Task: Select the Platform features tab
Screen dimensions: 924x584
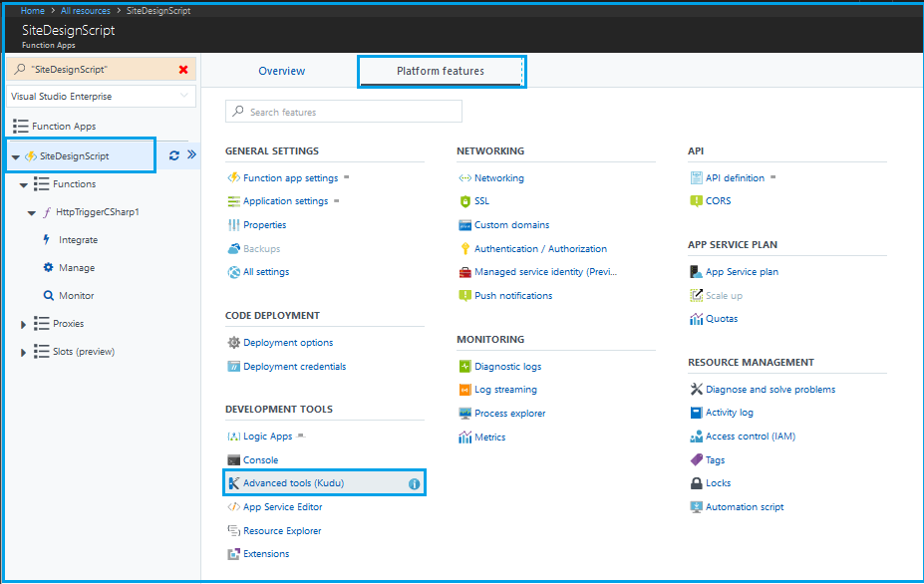Action: point(441,71)
